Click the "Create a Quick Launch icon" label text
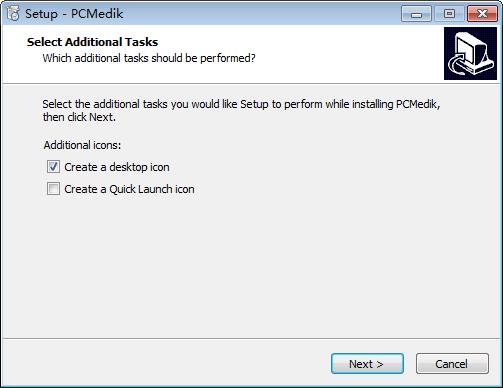Screen dimensions: 503x388 (129, 189)
